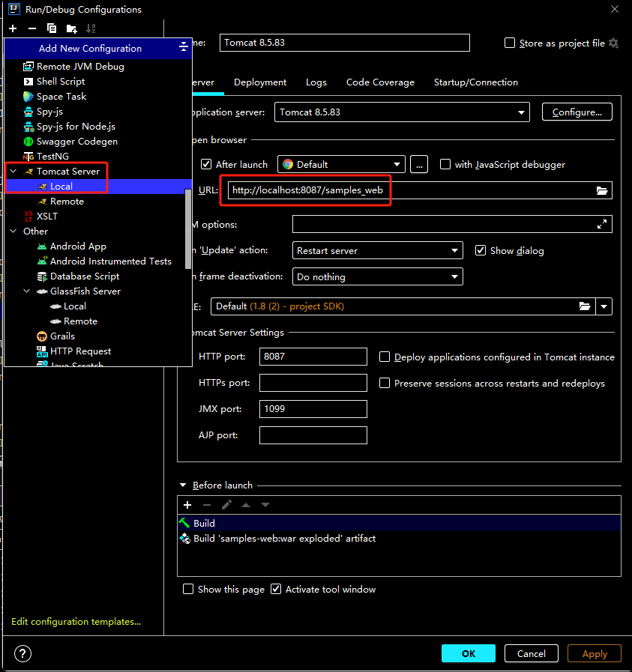Select TestNG configuration type
This screenshot has width=632, height=672.
52,157
